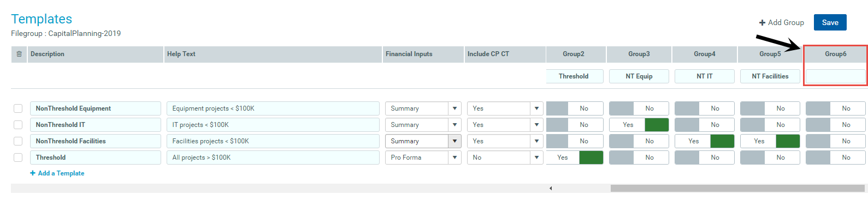The height and width of the screenshot is (200, 868).
Task: Click the empty Group6 name field
Action: pyautogui.click(x=836, y=76)
